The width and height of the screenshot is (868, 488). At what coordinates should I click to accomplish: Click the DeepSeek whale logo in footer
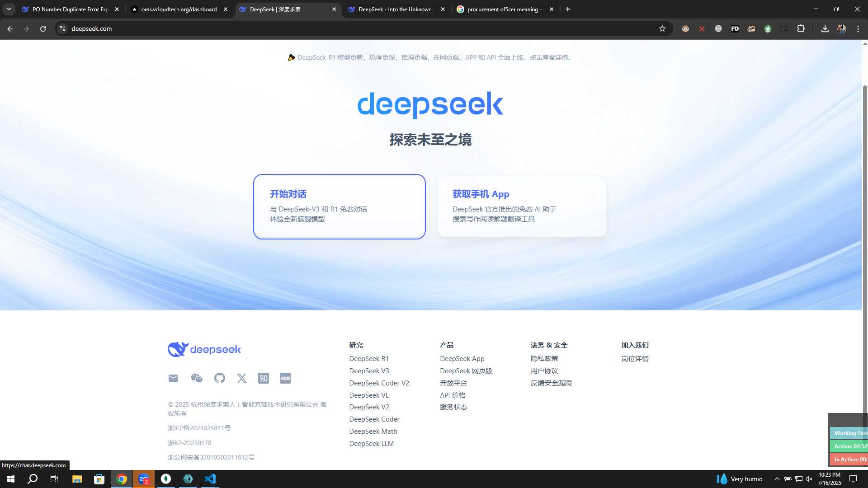pos(204,349)
